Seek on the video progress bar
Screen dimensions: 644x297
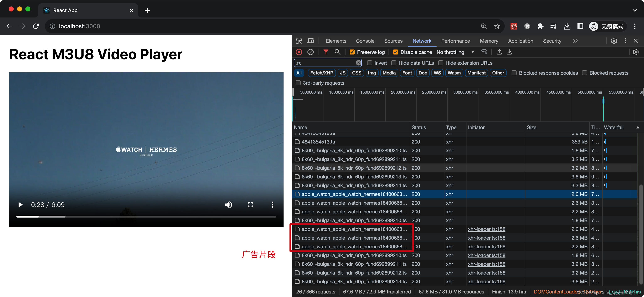pyautogui.click(x=146, y=217)
